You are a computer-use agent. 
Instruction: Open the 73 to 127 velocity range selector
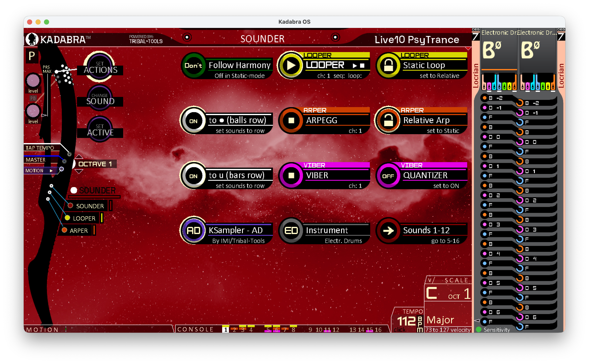(448, 330)
